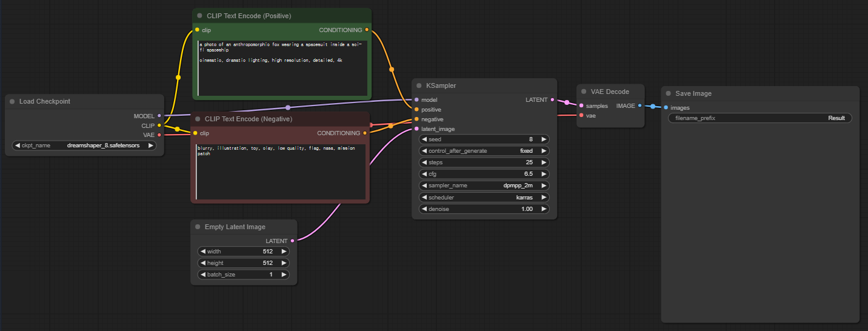Choose previous scheduler with left arrow

pos(424,198)
